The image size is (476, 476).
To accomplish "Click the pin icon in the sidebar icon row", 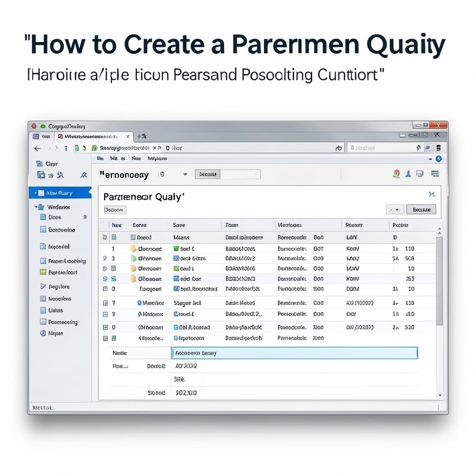I will pyautogui.click(x=84, y=175).
